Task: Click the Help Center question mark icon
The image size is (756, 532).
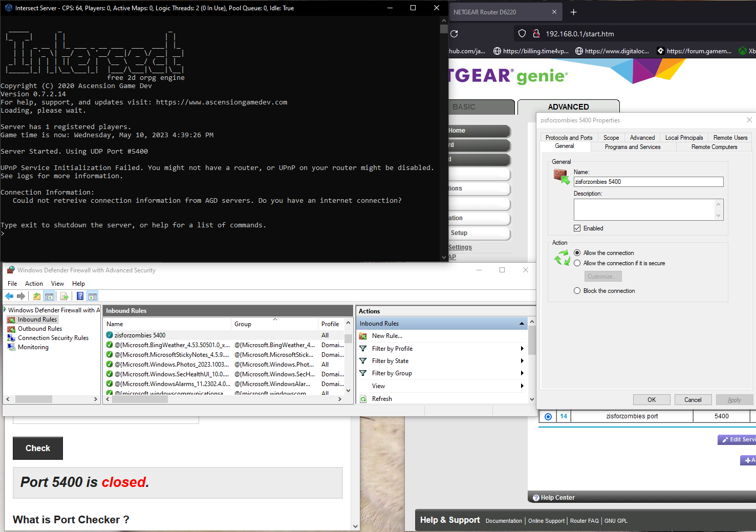Action: pos(535,497)
